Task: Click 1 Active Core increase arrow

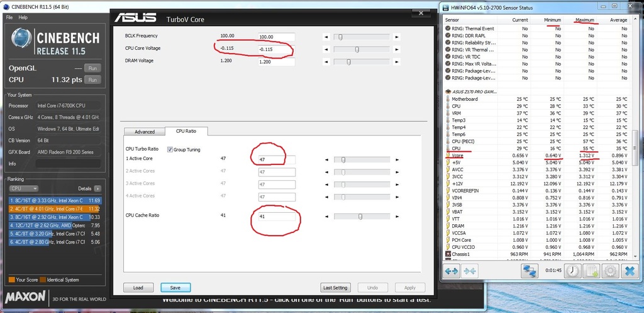Action: (x=397, y=159)
